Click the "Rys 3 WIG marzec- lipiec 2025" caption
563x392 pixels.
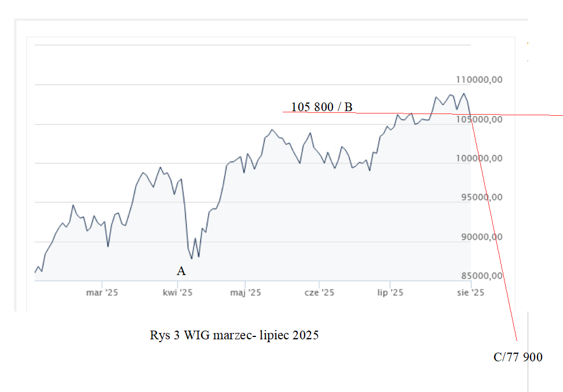pyautogui.click(x=234, y=335)
